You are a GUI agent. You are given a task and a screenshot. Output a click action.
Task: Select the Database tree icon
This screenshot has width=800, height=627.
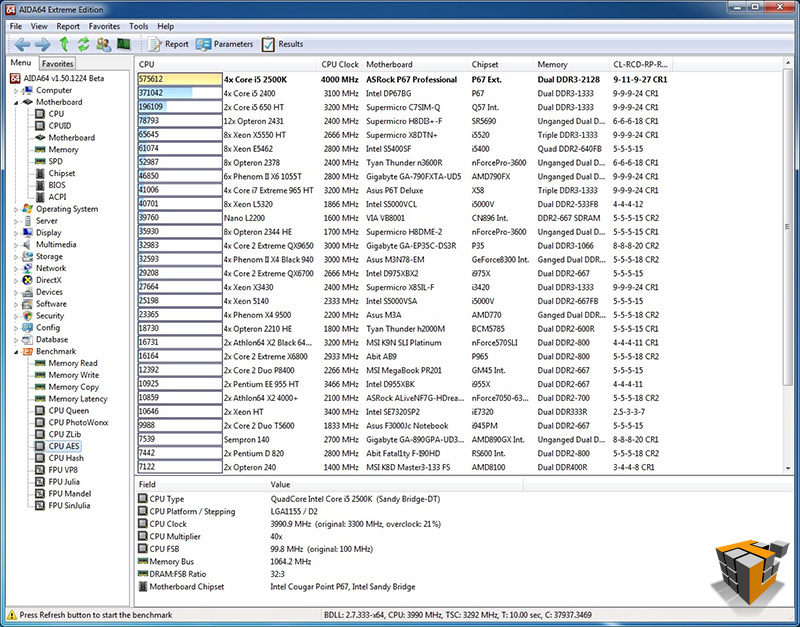click(x=28, y=340)
